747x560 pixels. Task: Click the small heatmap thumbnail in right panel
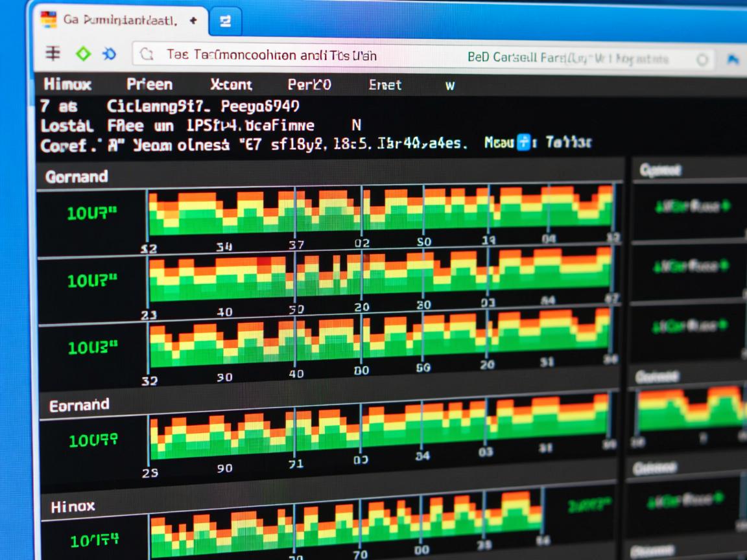click(690, 410)
